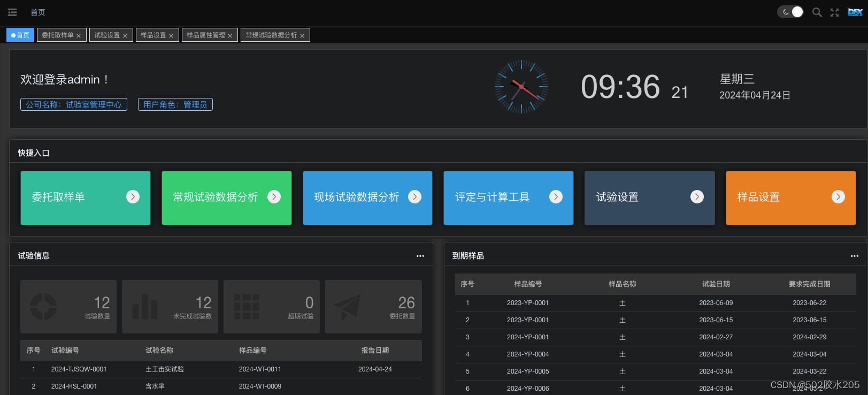
Task: Click the 含水率 test name cell
Action: pos(155,386)
